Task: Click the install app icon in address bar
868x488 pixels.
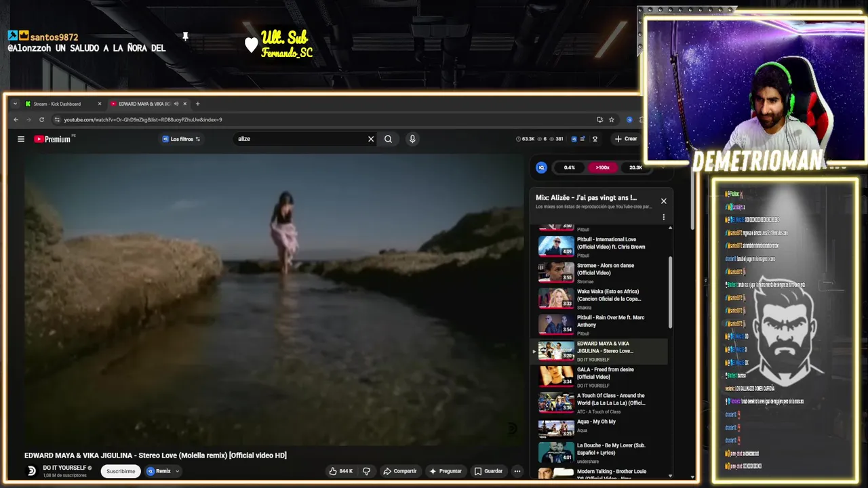Action: coord(599,119)
